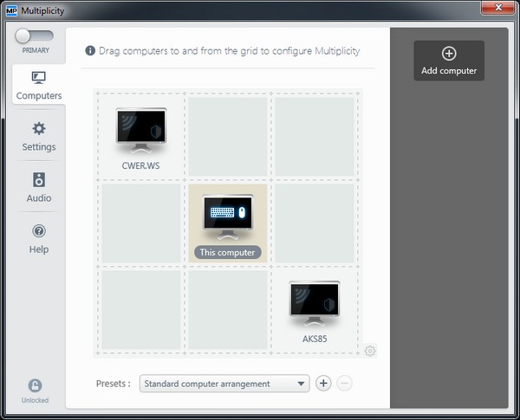Open the Settings tab
Image resolution: width=520 pixels, height=420 pixels.
[39, 137]
